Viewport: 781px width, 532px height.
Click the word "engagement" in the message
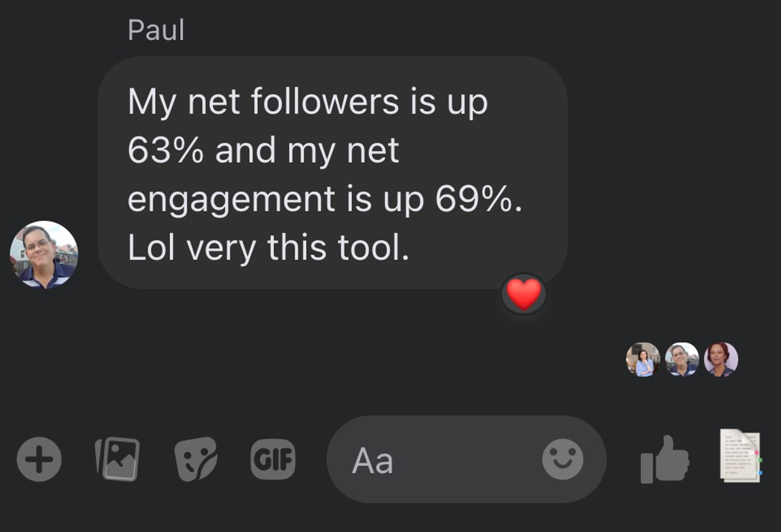[231, 199]
